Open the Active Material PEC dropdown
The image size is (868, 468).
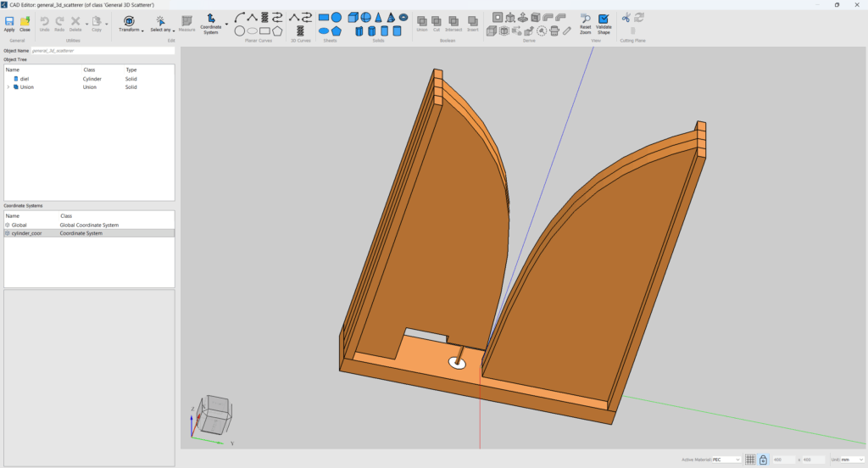point(726,460)
